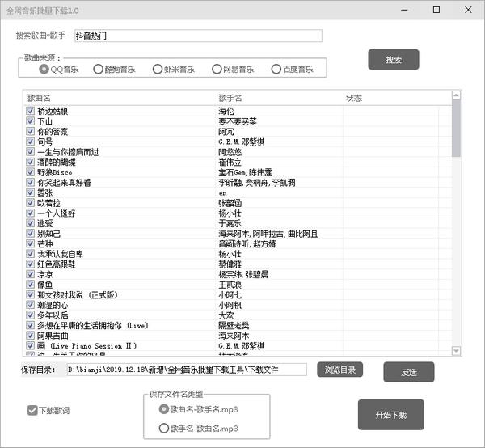
Task: Select artist cell 大欢
Action: coord(226,315)
